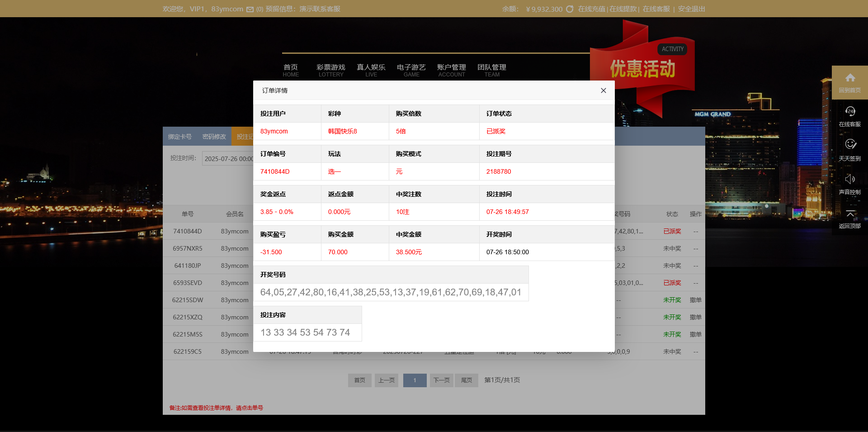Open 24-hour online customer service icon
The width and height of the screenshot is (868, 432).
tap(850, 112)
